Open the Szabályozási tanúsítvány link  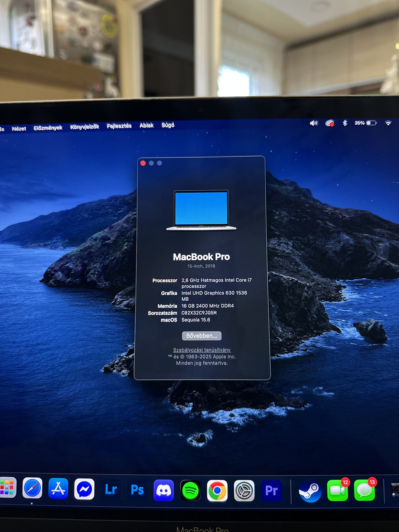point(202,350)
